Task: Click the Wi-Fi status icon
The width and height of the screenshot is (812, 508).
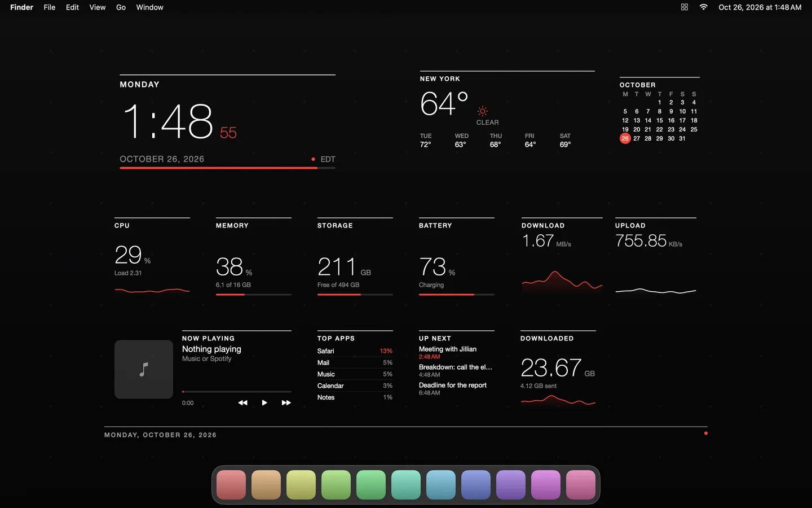Action: pyautogui.click(x=703, y=7)
